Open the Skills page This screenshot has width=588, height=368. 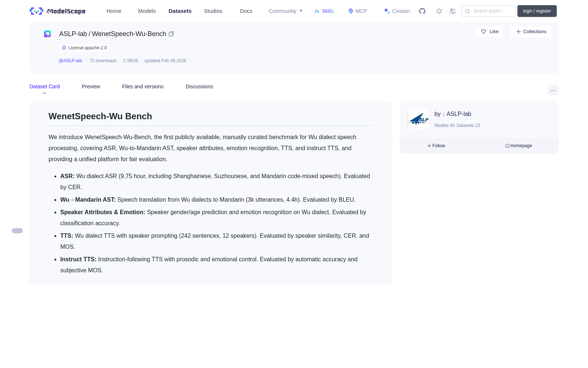(x=325, y=11)
